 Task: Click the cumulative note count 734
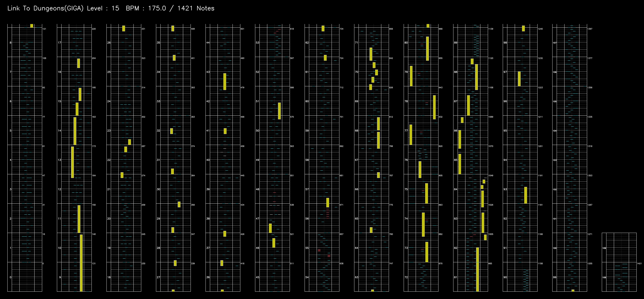341,29
